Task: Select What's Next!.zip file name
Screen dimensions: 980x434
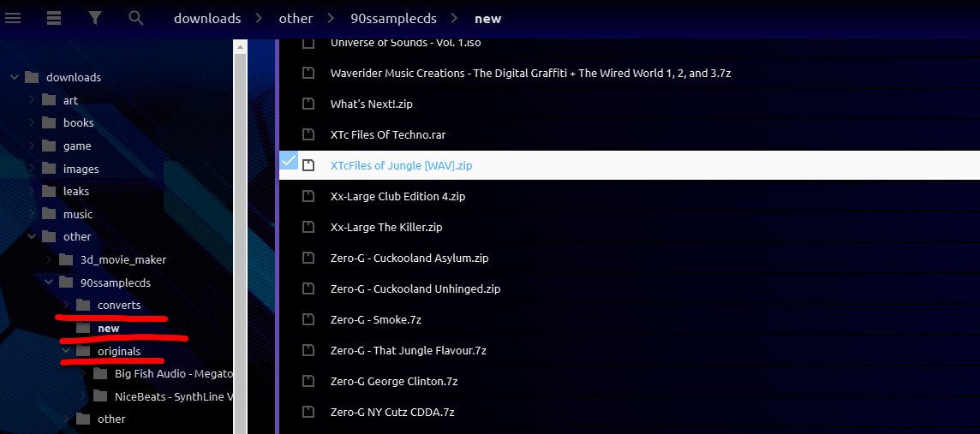Action: (371, 104)
